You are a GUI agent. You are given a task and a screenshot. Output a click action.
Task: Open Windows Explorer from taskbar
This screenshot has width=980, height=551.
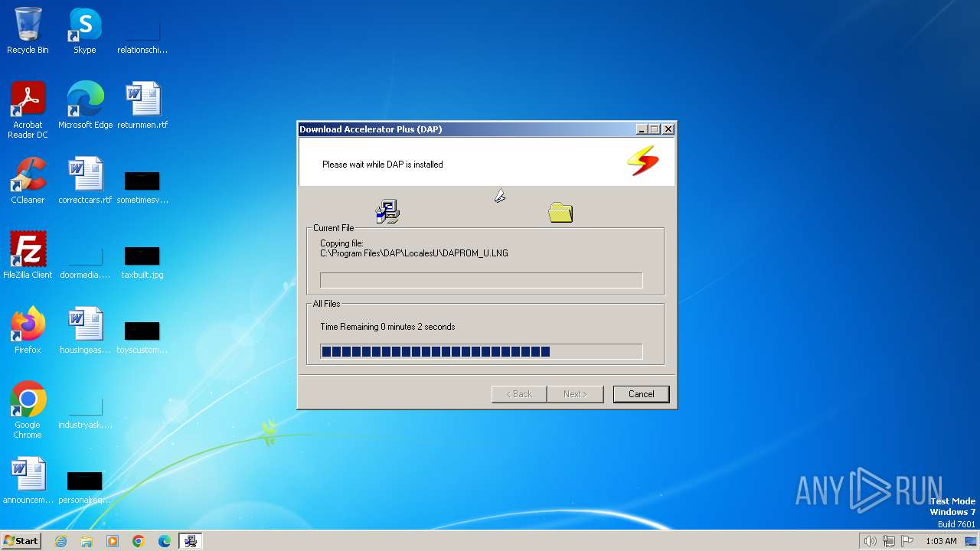87,541
